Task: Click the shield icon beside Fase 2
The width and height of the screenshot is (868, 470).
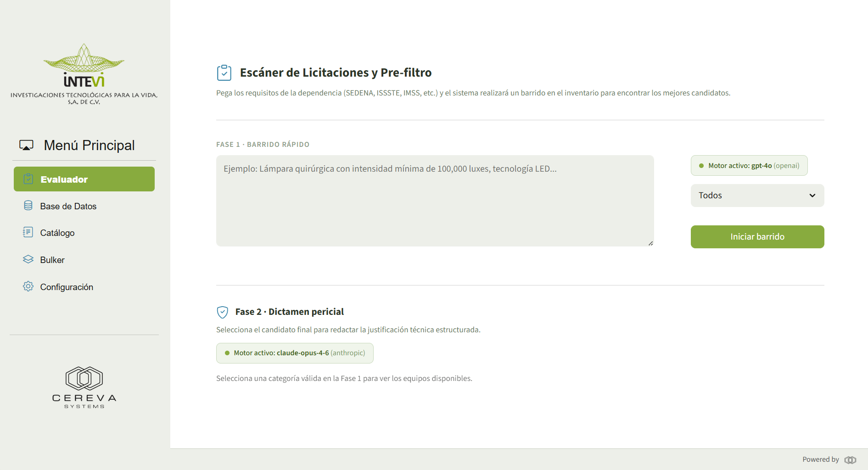Action: click(223, 312)
